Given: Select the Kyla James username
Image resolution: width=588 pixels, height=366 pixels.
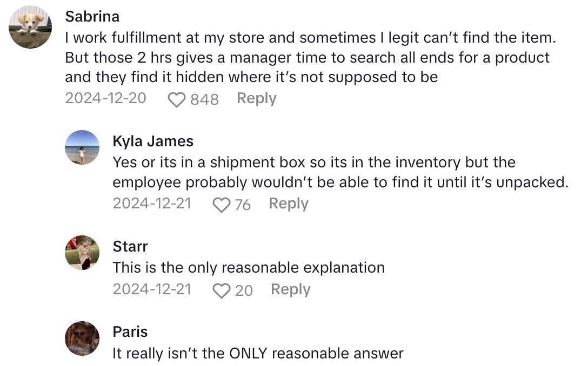Looking at the screenshot, I should (x=153, y=141).
